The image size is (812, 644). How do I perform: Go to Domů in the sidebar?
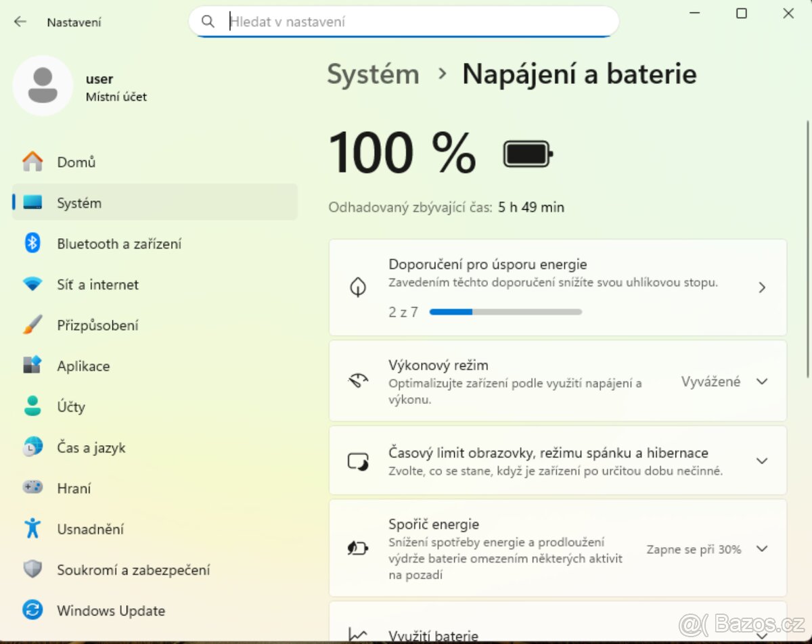tap(76, 162)
